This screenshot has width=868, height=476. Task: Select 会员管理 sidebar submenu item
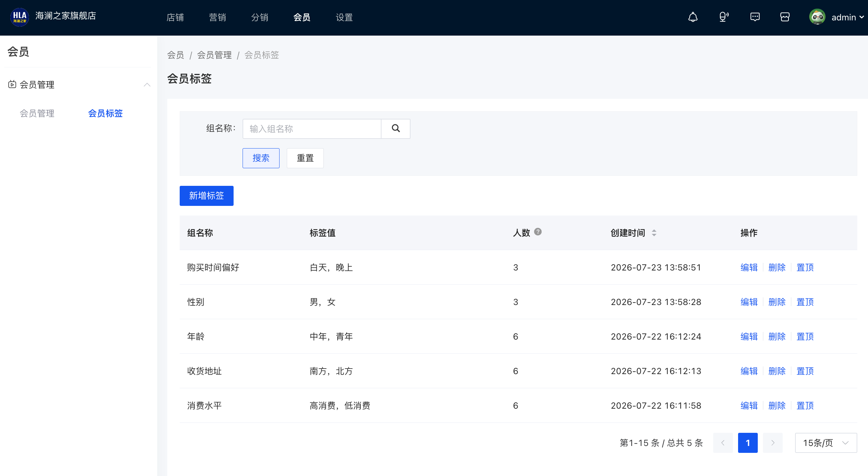37,113
